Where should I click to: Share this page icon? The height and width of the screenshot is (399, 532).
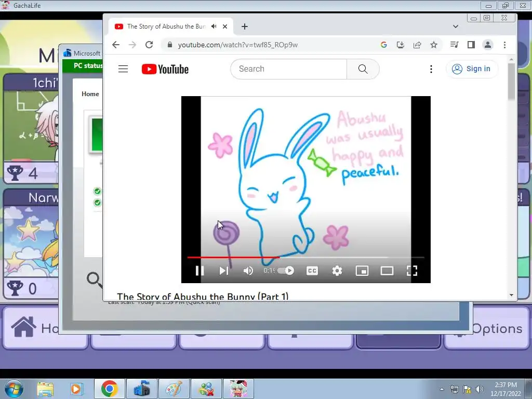pyautogui.click(x=417, y=45)
